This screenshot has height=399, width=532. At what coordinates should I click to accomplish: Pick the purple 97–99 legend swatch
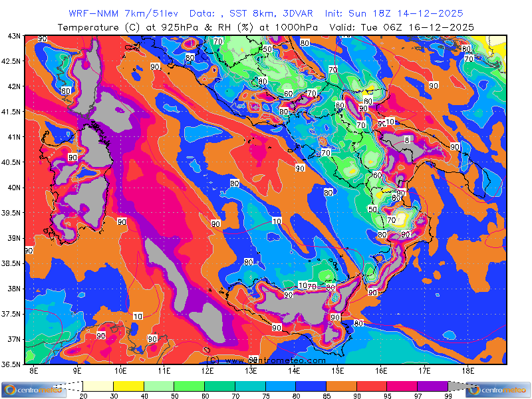tap(432, 386)
